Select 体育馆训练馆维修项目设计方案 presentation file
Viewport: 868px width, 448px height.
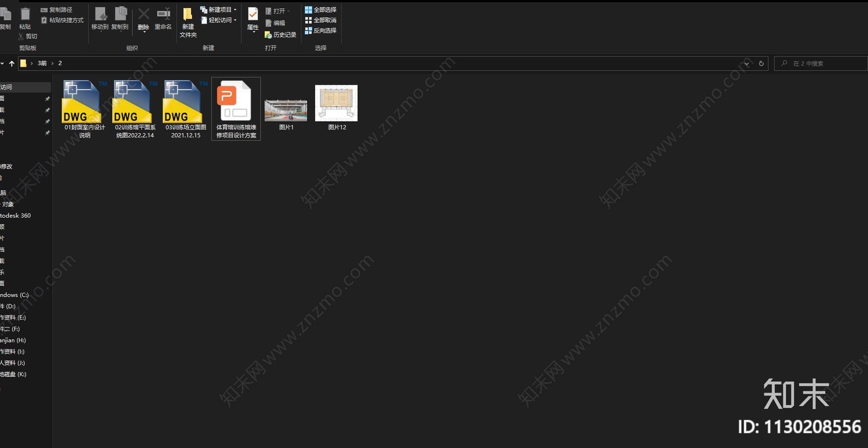[x=236, y=109]
